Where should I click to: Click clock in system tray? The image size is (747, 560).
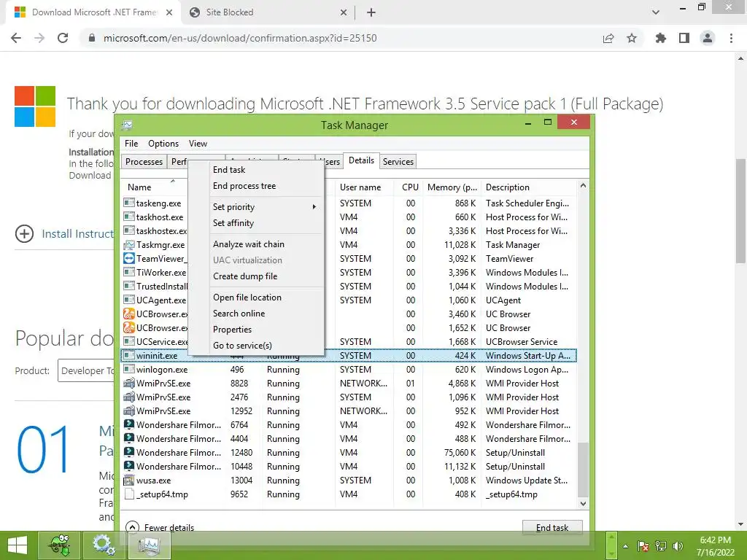tap(715, 546)
